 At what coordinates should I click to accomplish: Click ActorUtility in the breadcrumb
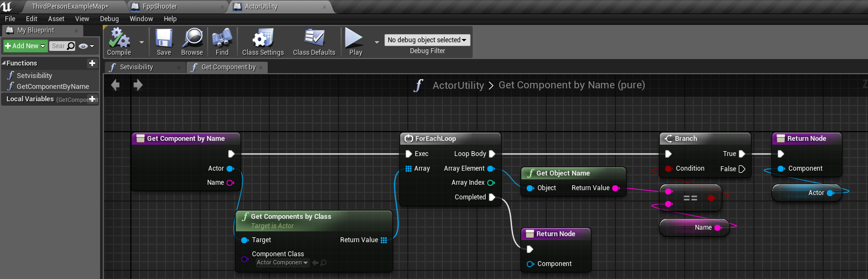pyautogui.click(x=458, y=86)
